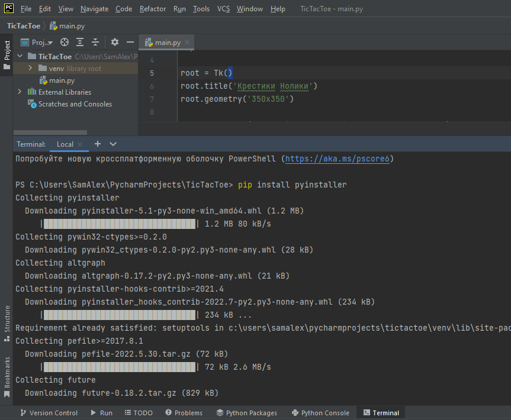Open the Version Control tool window
Image resolution: width=511 pixels, height=420 pixels.
click(49, 413)
